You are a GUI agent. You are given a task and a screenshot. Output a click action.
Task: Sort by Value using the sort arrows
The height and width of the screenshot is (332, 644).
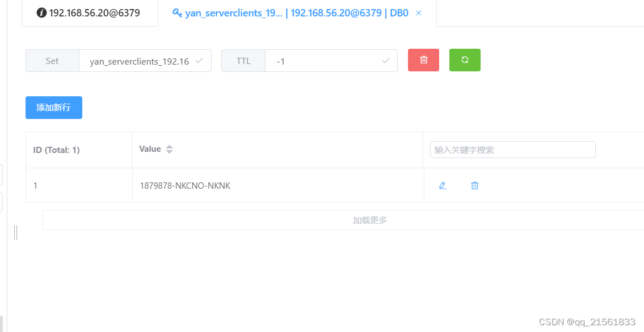tap(170, 148)
